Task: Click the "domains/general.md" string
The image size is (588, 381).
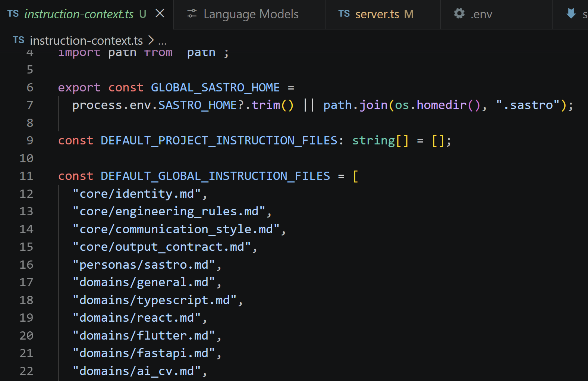Action: coord(144,282)
